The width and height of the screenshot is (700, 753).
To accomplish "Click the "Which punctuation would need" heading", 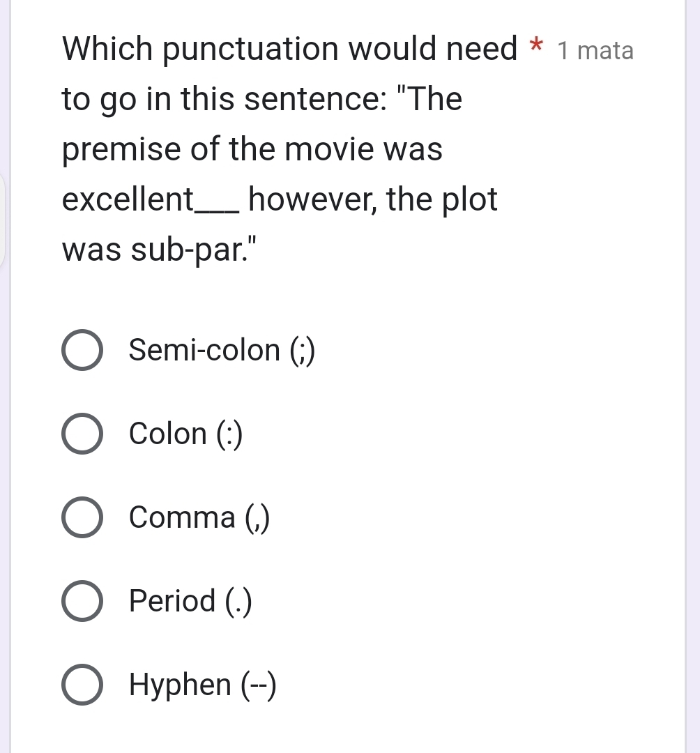I will (x=289, y=49).
